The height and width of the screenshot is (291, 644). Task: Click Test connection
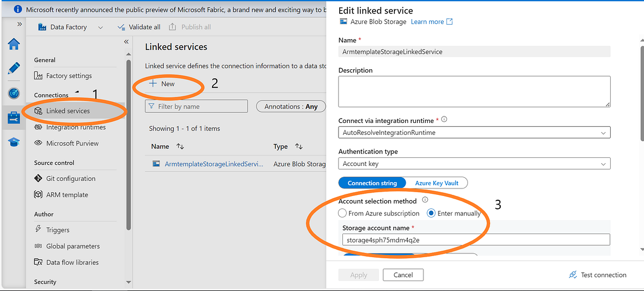[x=597, y=275]
